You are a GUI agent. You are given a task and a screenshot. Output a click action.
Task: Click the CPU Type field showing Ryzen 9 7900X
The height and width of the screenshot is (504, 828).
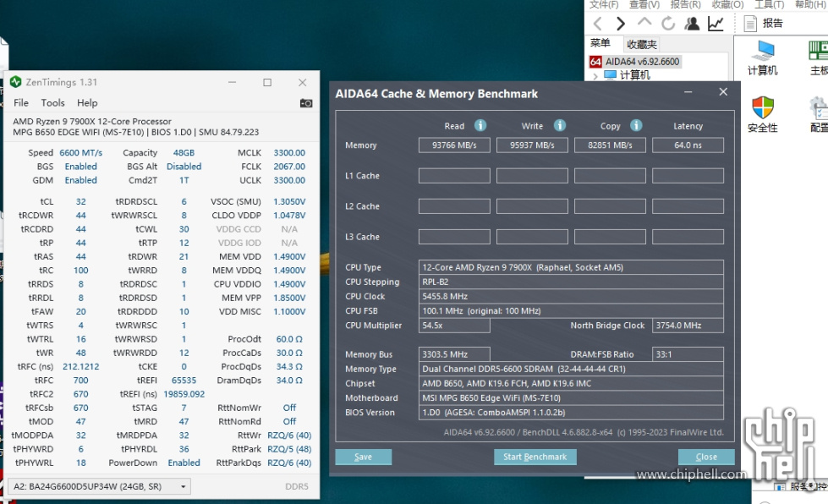571,267
